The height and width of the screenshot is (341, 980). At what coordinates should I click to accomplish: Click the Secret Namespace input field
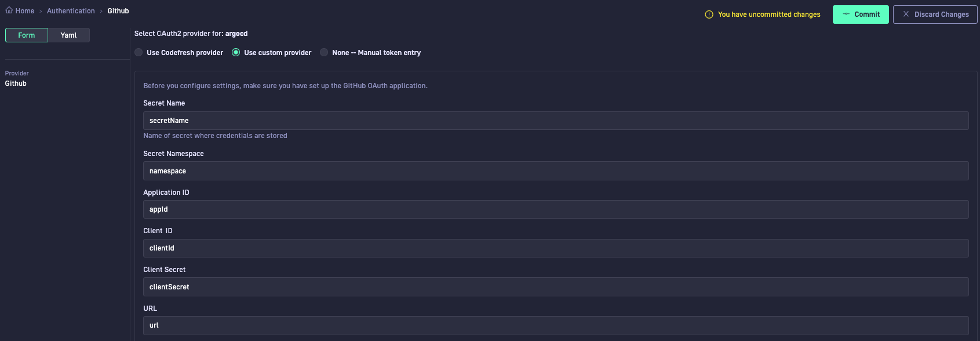point(556,171)
